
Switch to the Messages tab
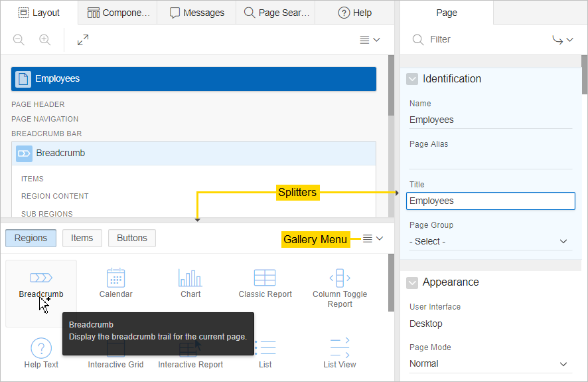197,13
